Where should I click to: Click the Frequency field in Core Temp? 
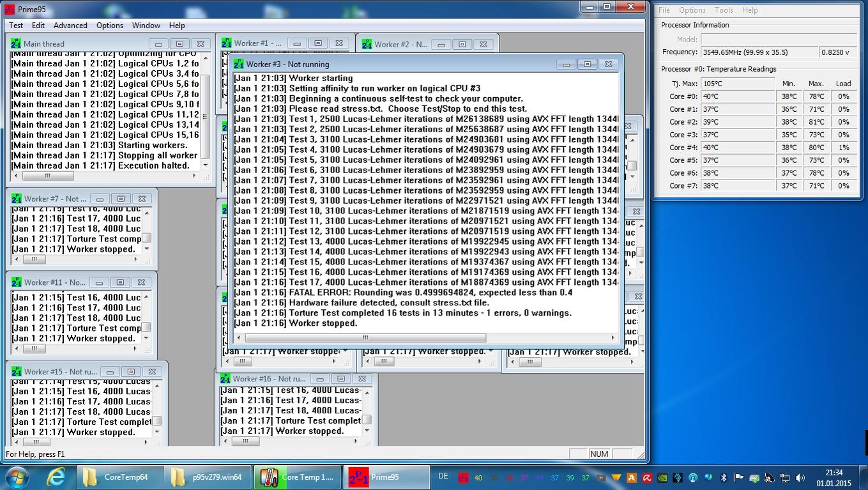[x=759, y=52]
